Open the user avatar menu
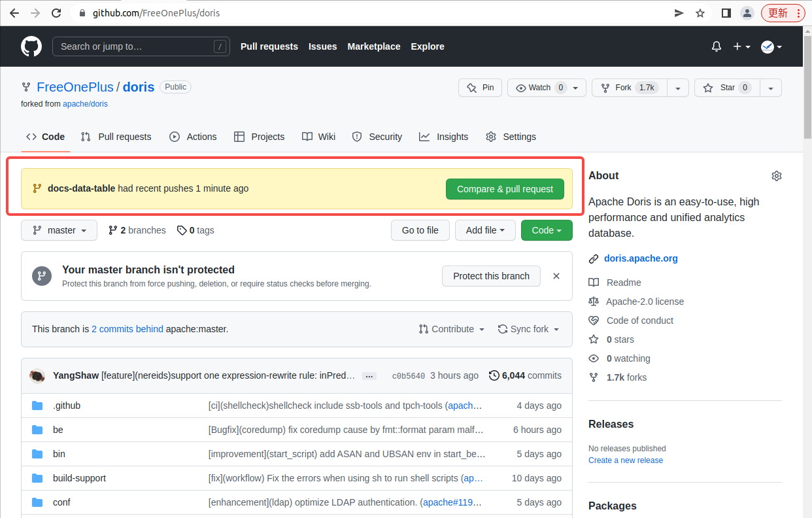This screenshot has height=518, width=812. (771, 46)
